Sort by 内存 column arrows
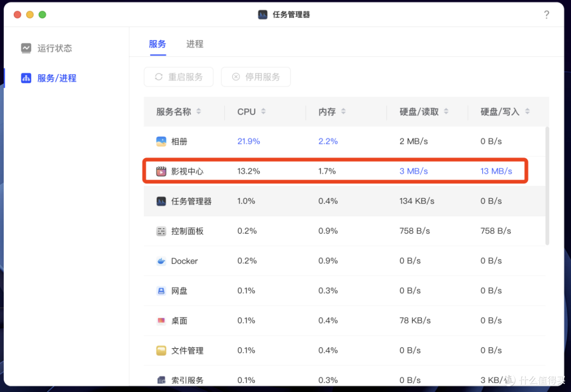The width and height of the screenshot is (571, 392). click(x=343, y=111)
